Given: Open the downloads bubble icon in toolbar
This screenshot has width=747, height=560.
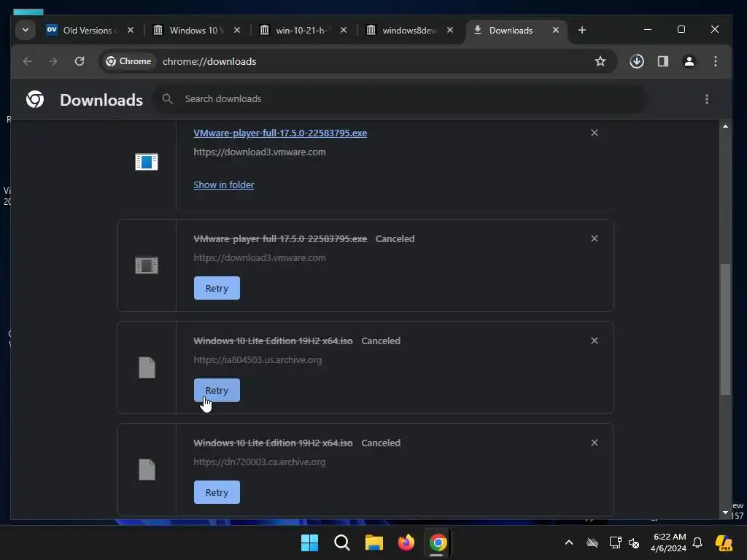Looking at the screenshot, I should point(637,61).
